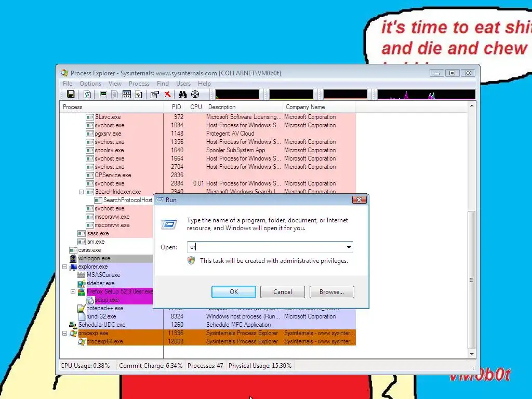The image size is (532, 399).
Task: Click the Refresh Now toolbar icon
Action: point(87,95)
